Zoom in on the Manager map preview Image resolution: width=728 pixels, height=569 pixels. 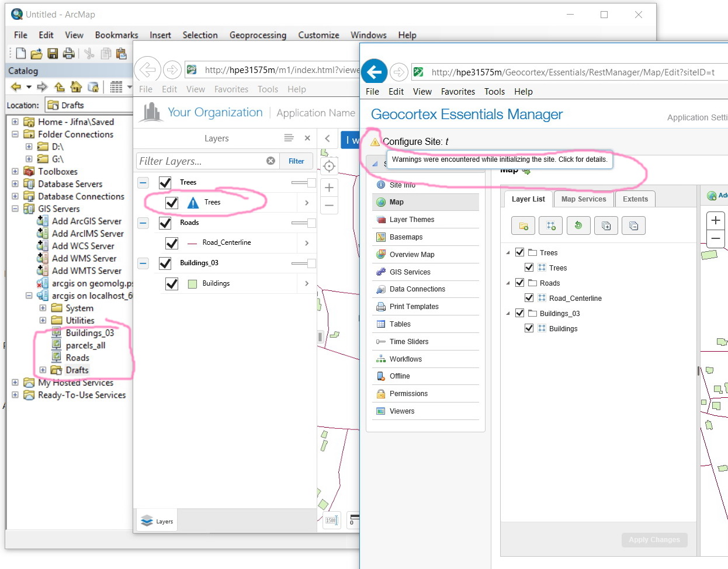[x=716, y=220]
